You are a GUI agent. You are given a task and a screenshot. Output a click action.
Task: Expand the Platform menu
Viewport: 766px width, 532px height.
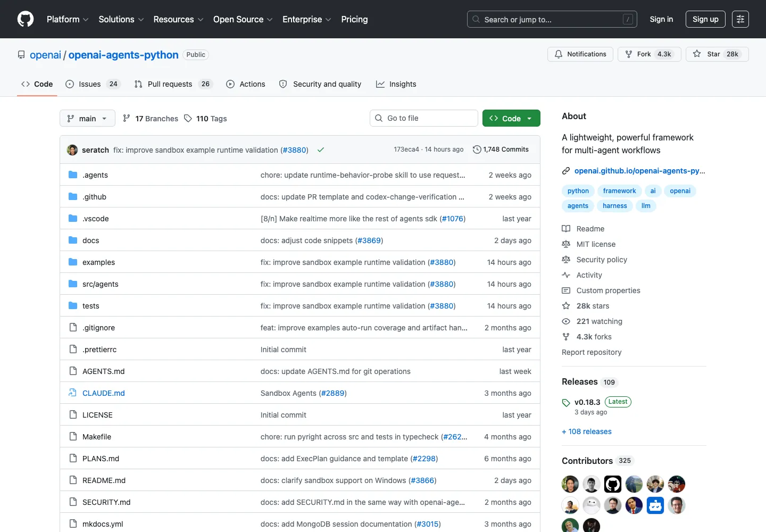click(68, 19)
